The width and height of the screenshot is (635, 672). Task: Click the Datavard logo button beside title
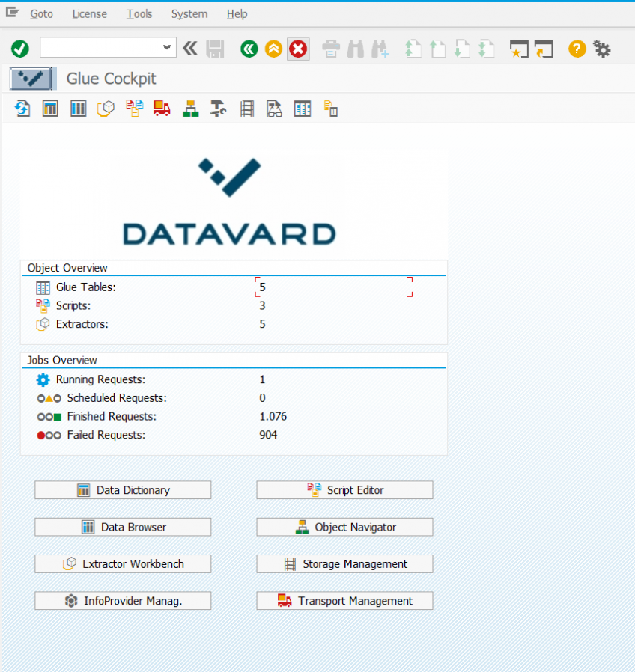pos(31,79)
